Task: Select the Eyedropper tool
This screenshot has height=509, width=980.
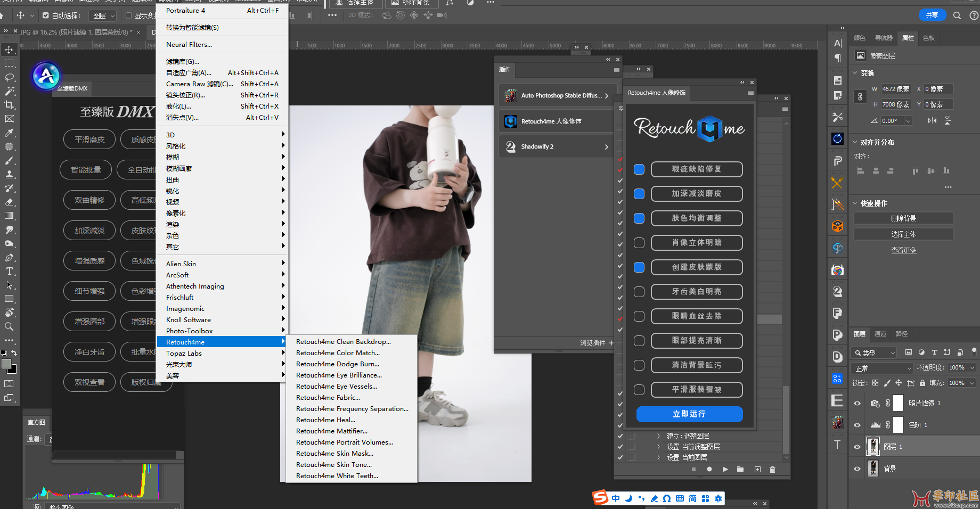Action: [9, 133]
